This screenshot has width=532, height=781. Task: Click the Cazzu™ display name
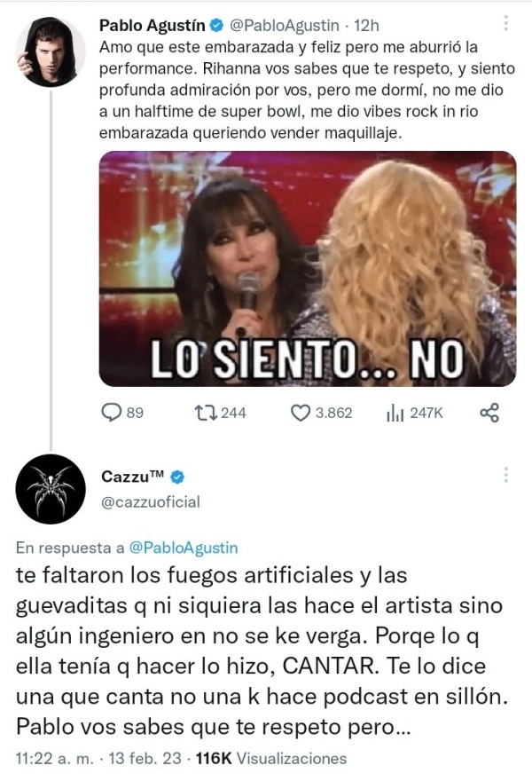(132, 477)
